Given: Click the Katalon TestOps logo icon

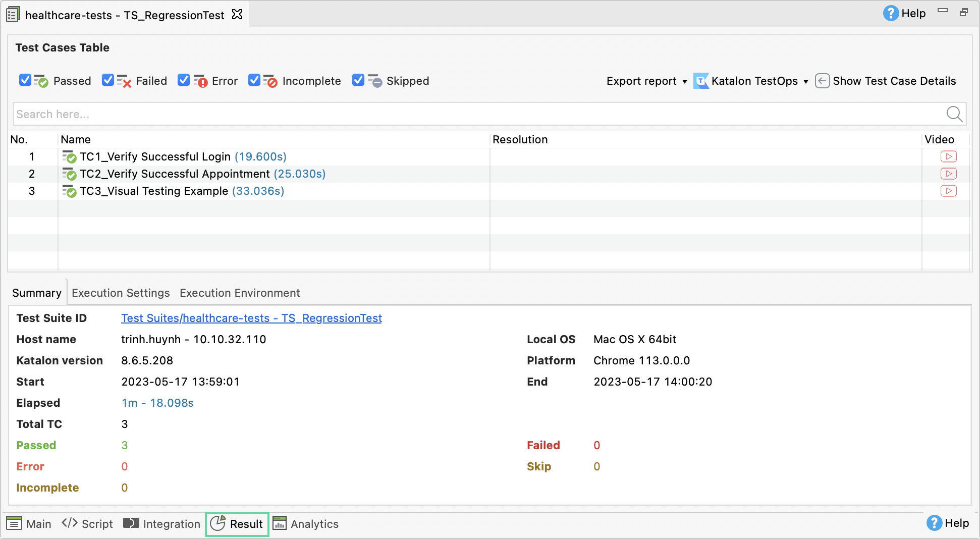Looking at the screenshot, I should [x=701, y=81].
